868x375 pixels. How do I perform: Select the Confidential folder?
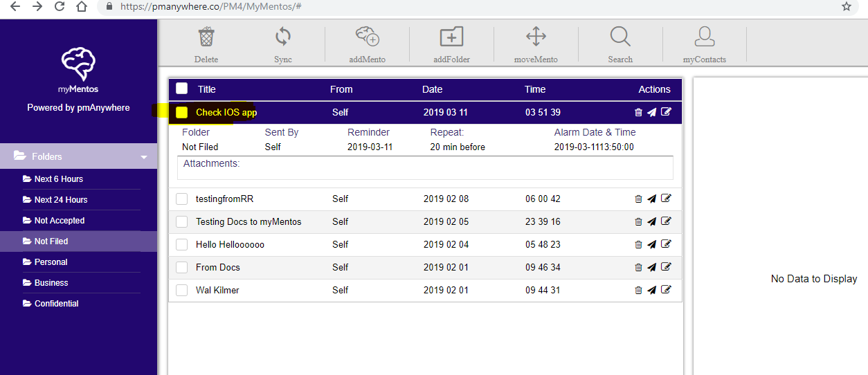(56, 304)
